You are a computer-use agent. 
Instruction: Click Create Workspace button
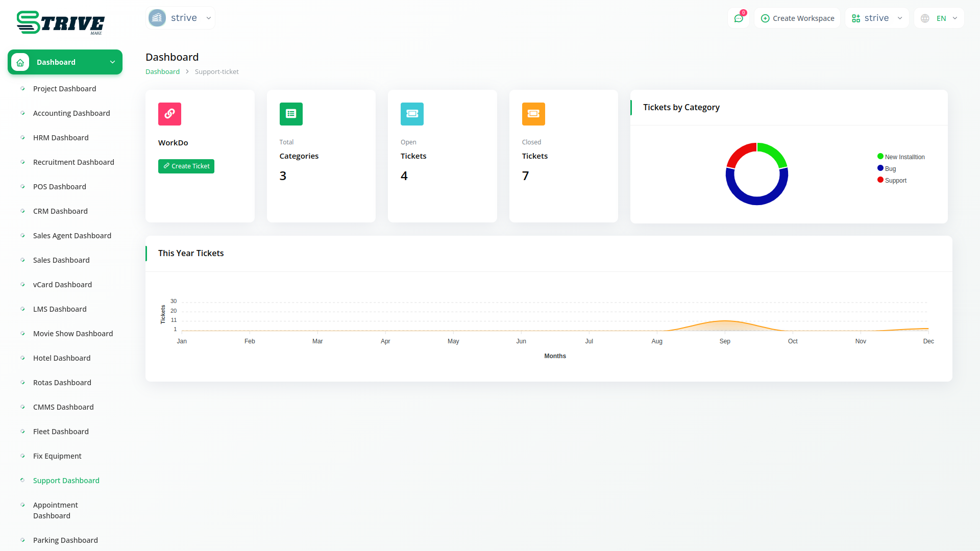(x=797, y=18)
